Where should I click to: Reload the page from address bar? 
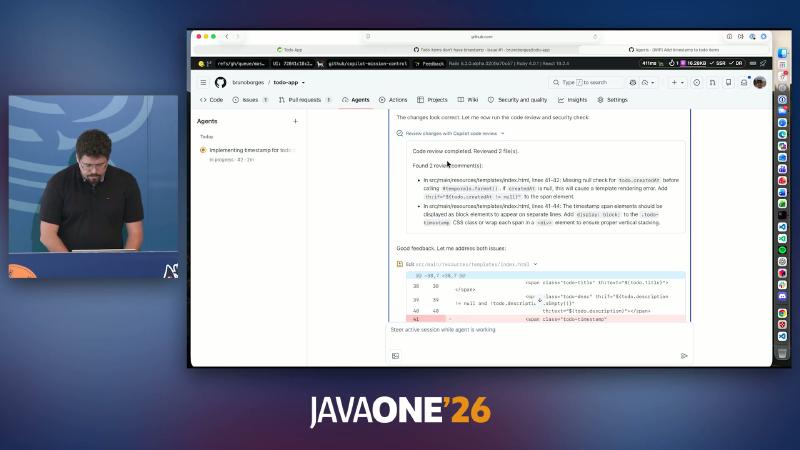(x=595, y=37)
